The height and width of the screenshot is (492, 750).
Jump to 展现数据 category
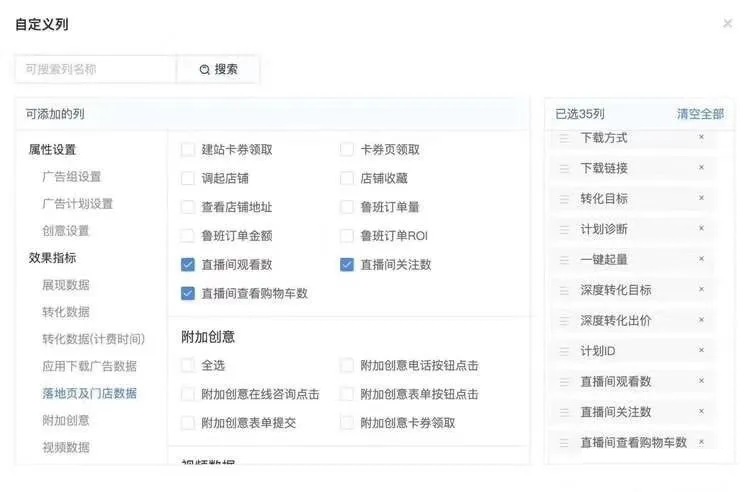click(66, 285)
